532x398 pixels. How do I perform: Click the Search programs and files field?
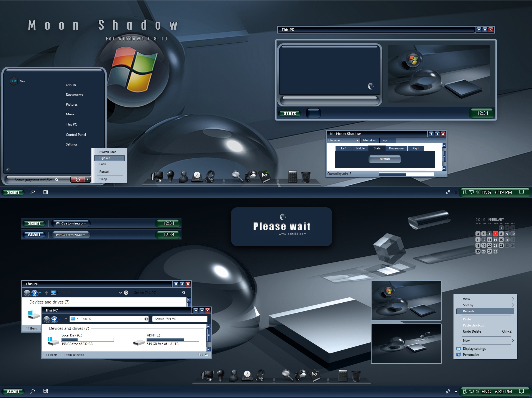coord(37,180)
